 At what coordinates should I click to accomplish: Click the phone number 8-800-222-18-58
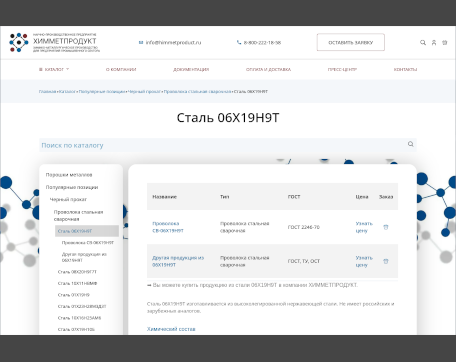(262, 42)
